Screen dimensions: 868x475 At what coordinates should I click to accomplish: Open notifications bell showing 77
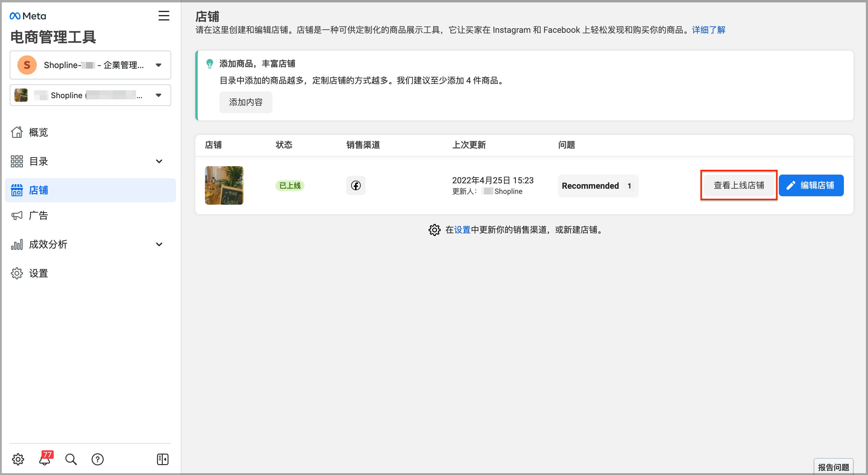tap(45, 458)
